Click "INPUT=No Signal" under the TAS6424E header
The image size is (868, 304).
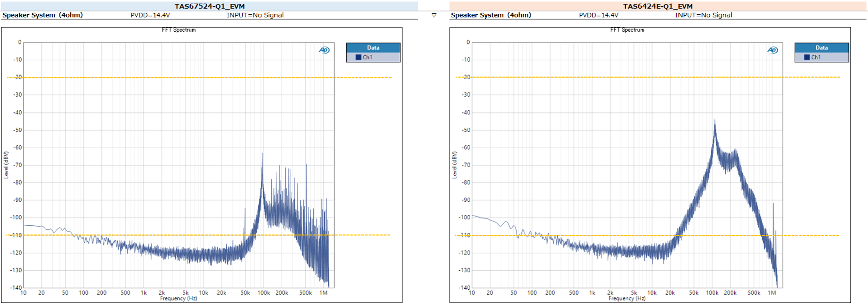point(703,15)
